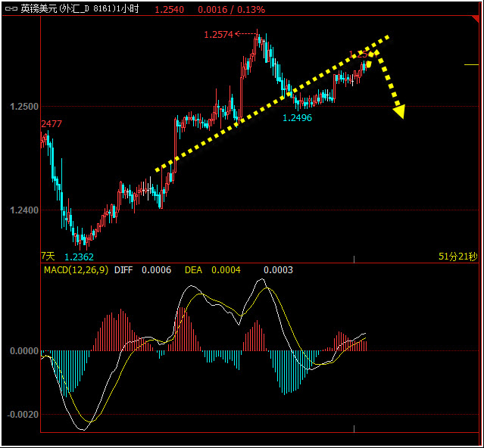Click the change value 0.0016 / 0.13%
Screen dimensions: 484x448
coord(231,10)
